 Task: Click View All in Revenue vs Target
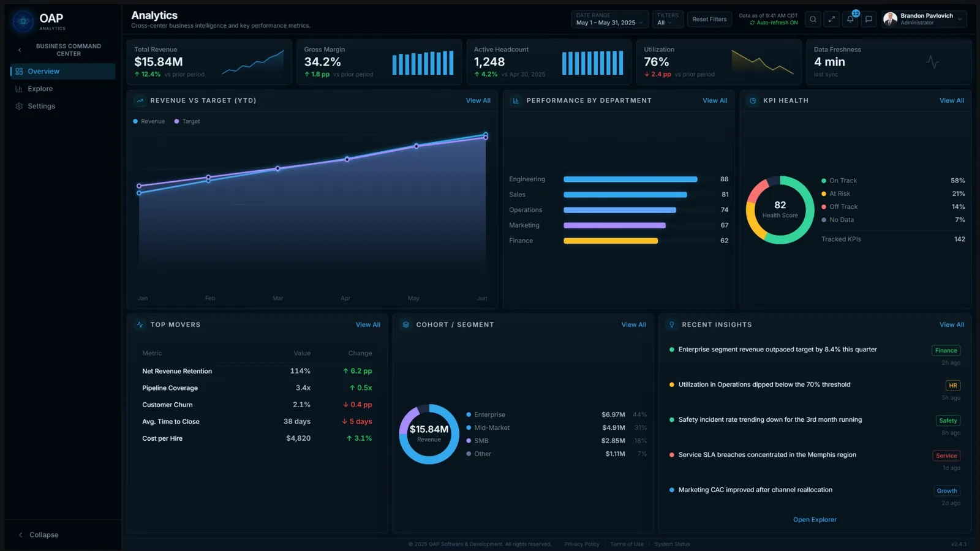tap(478, 101)
